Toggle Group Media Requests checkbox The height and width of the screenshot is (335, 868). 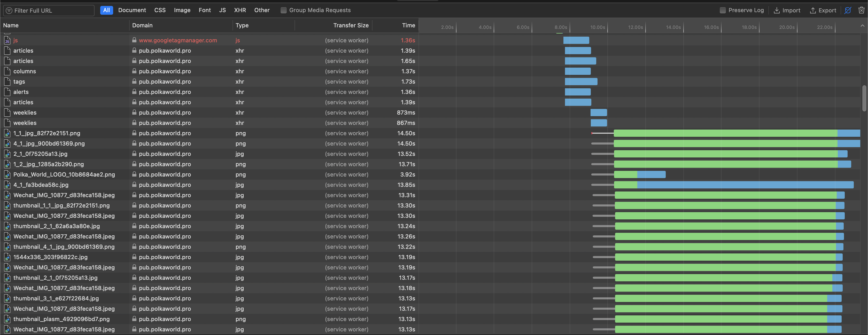point(283,10)
